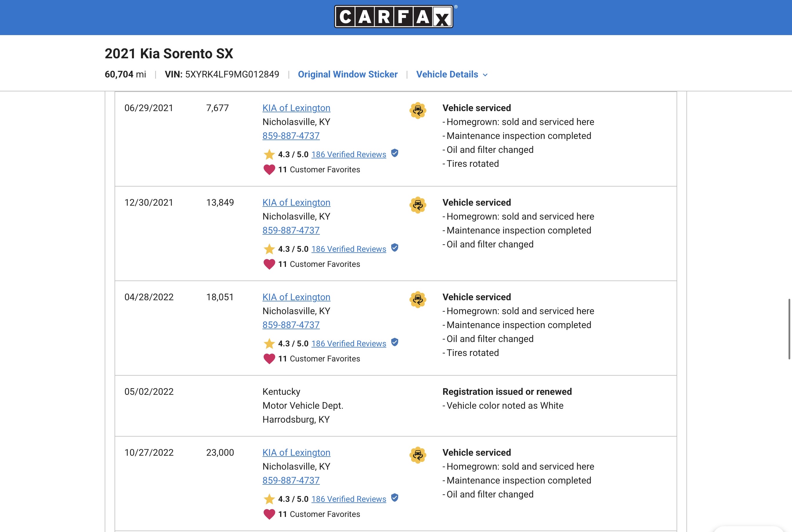Click the heart favorites icon in 12/30/2021 row

269,264
